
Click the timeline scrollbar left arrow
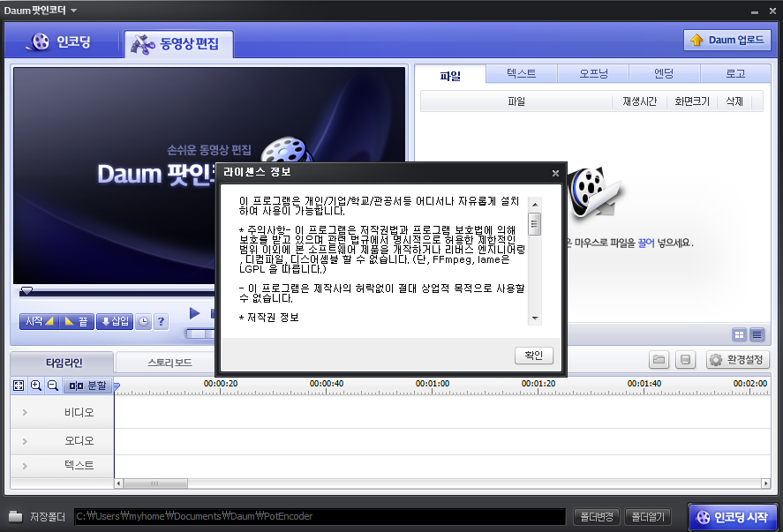pyautogui.click(x=119, y=483)
